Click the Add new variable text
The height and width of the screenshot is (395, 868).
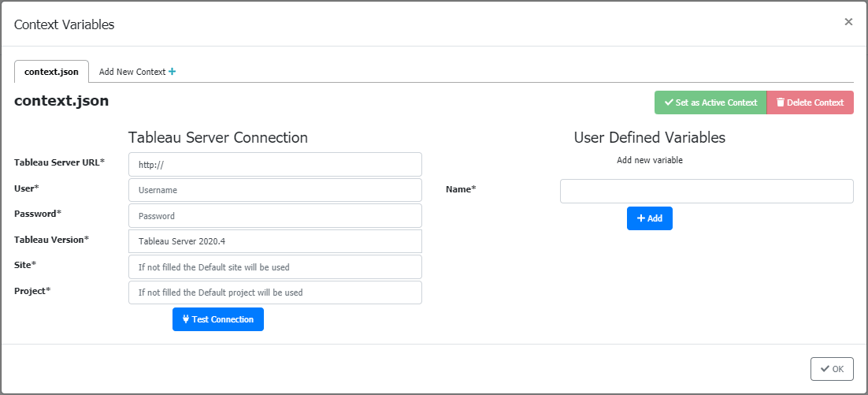click(x=649, y=160)
